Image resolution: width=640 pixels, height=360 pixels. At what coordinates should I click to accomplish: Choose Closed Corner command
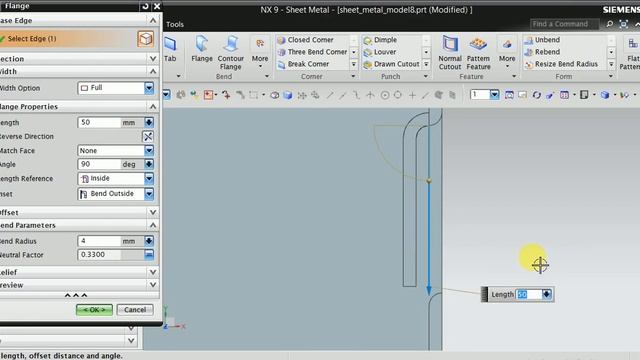click(x=306, y=40)
